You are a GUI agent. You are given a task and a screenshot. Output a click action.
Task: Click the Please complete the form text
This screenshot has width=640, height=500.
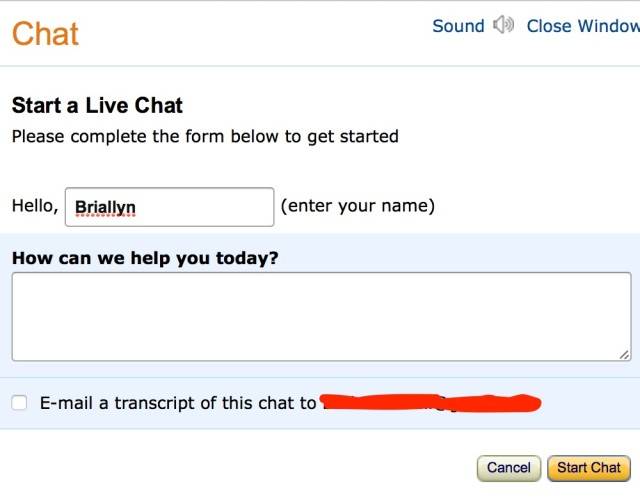(x=205, y=136)
